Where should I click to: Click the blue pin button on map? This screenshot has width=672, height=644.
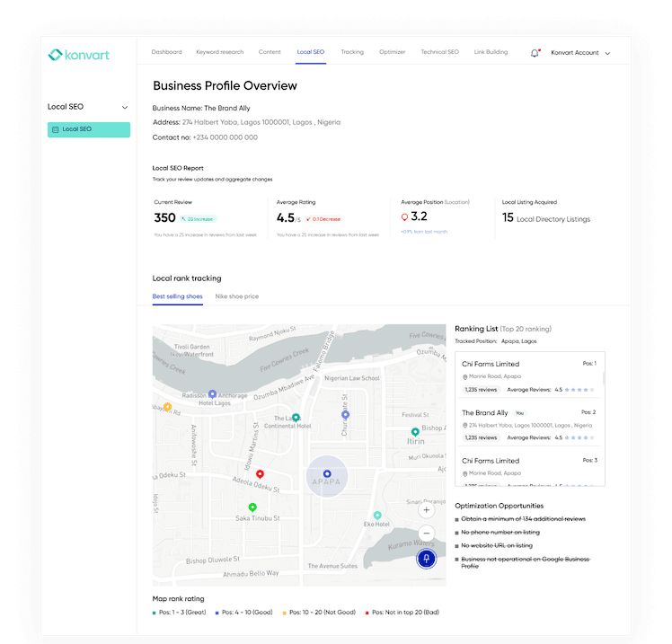(x=427, y=559)
